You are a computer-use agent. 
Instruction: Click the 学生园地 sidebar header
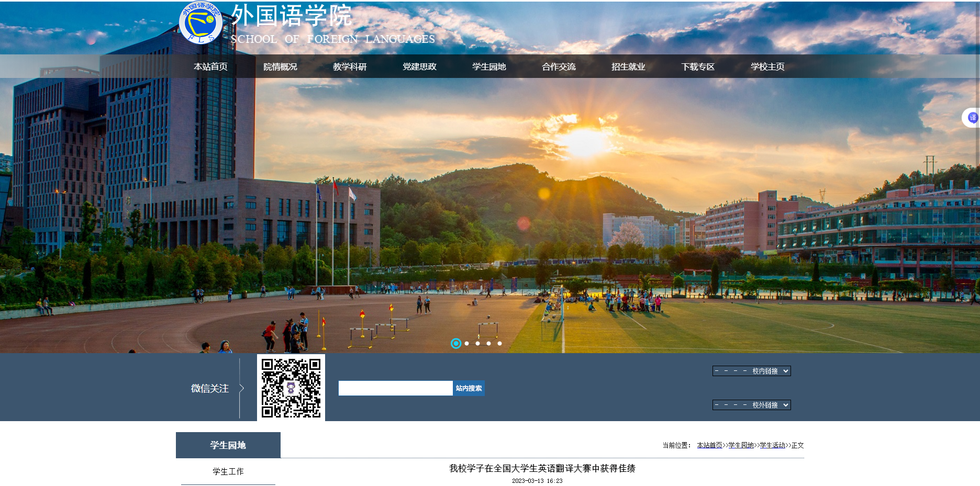pyautogui.click(x=228, y=445)
